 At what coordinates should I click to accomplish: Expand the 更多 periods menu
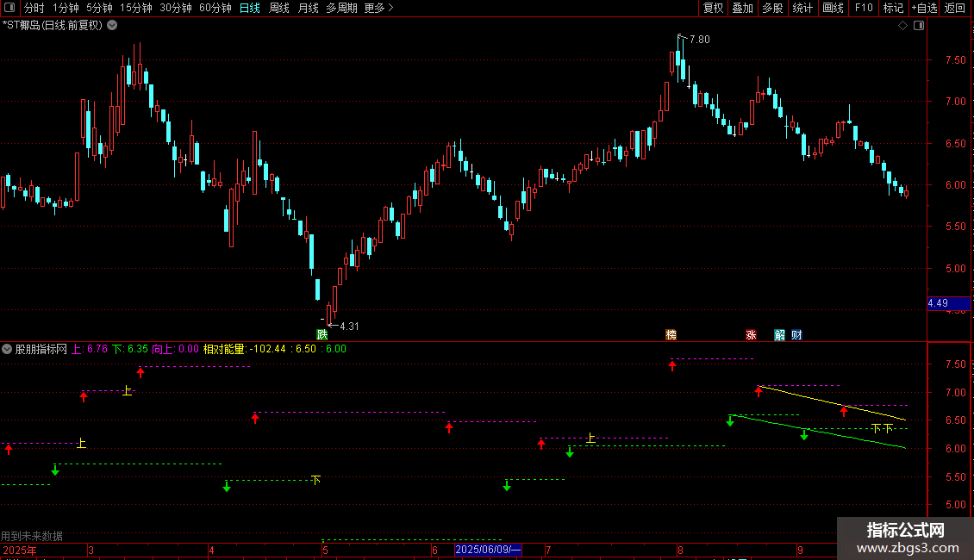pyautogui.click(x=378, y=8)
